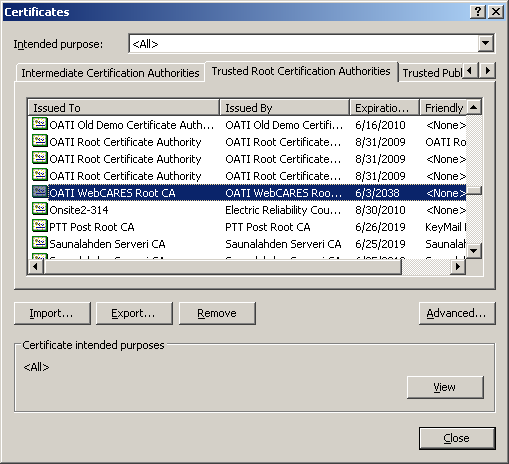The width and height of the screenshot is (509, 464).
Task: Click the 6/16/2010 expiration date
Action: pos(380,125)
